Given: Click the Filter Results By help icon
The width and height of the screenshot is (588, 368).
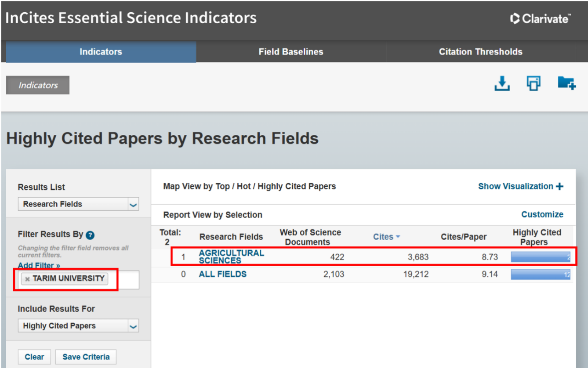Looking at the screenshot, I should pos(90,235).
